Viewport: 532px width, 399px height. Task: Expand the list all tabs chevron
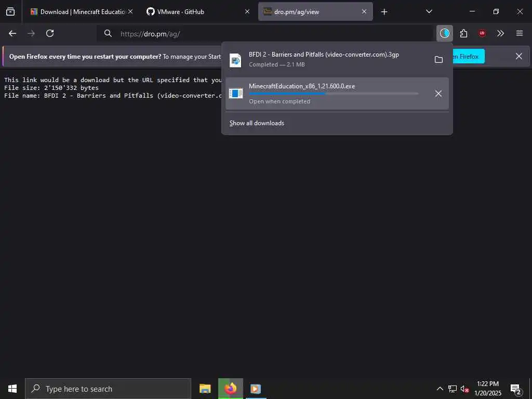429,11
